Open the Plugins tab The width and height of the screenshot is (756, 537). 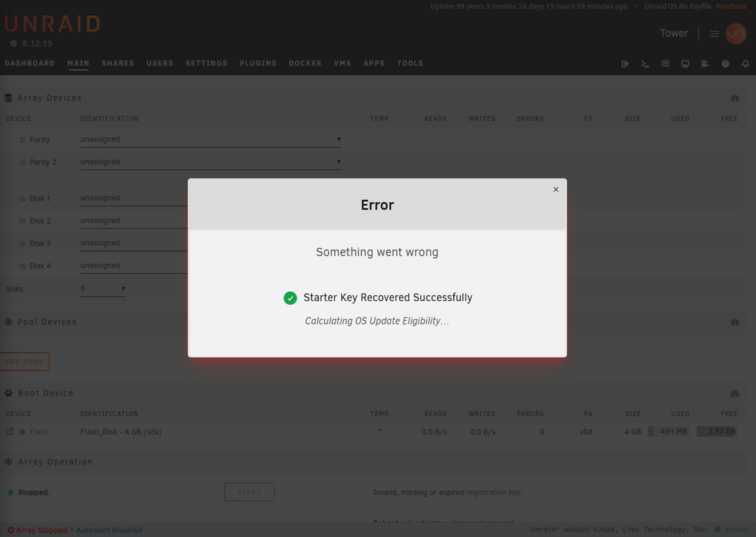pos(258,64)
